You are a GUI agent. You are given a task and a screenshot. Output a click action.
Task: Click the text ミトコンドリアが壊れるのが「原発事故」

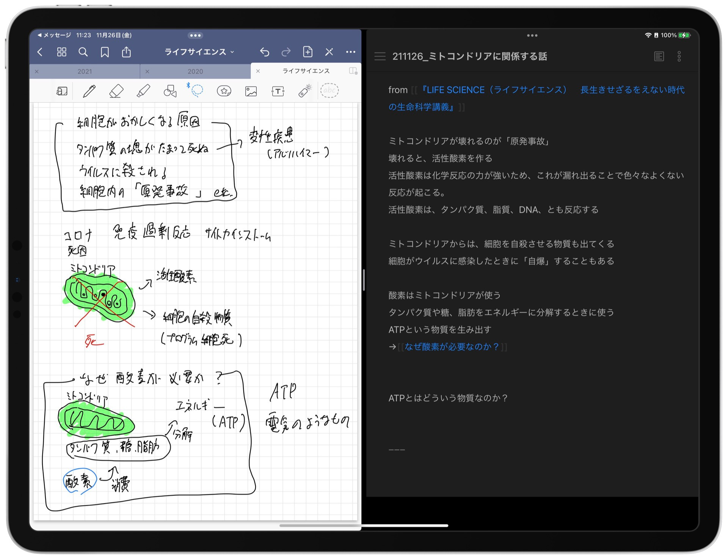(x=469, y=141)
